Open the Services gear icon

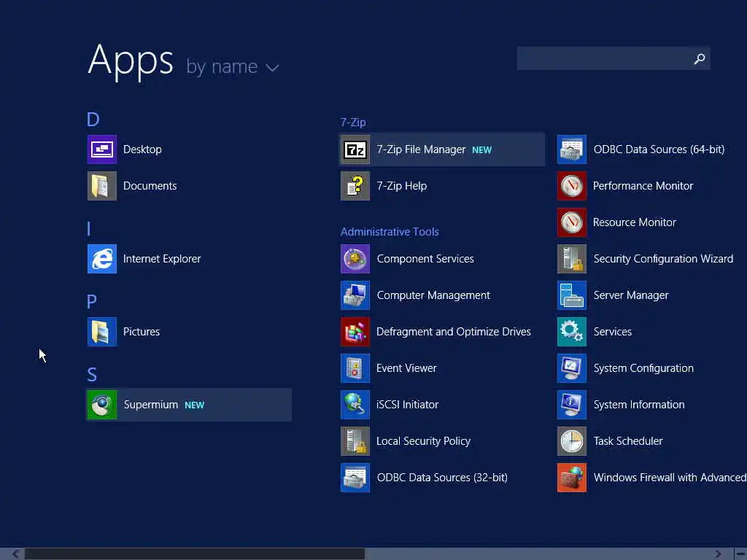click(x=572, y=332)
